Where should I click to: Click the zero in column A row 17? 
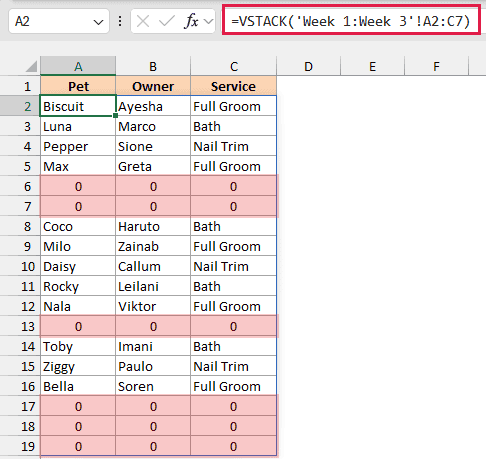[x=78, y=406]
